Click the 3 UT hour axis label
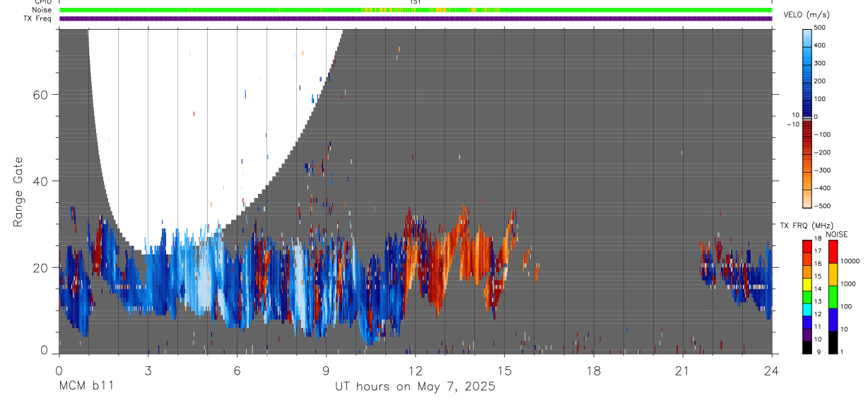The height and width of the screenshot is (401, 868). coord(148,369)
